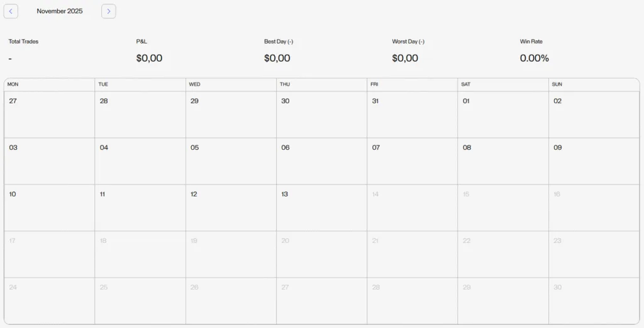Click the Worst Day statistic
This screenshot has width=644, height=328.
point(408,42)
